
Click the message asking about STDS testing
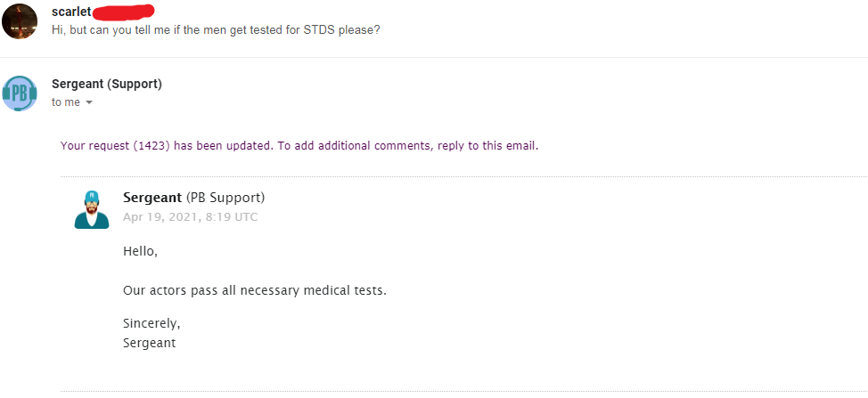click(222, 29)
